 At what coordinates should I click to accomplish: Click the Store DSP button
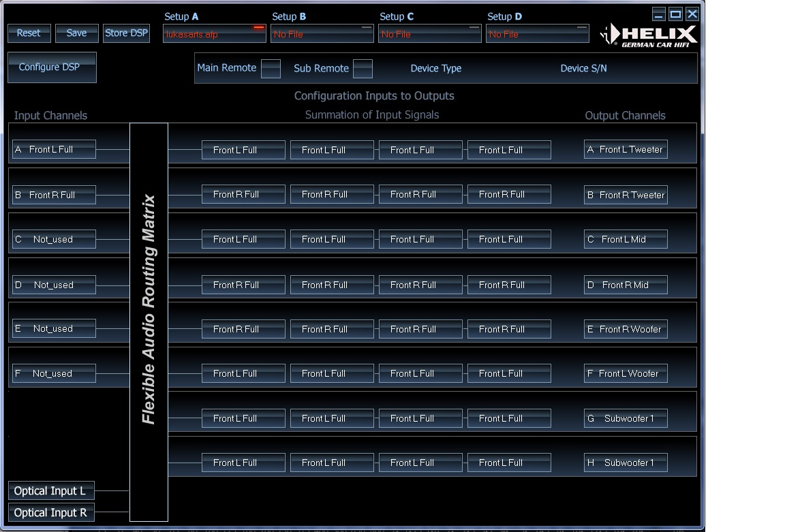(x=126, y=33)
